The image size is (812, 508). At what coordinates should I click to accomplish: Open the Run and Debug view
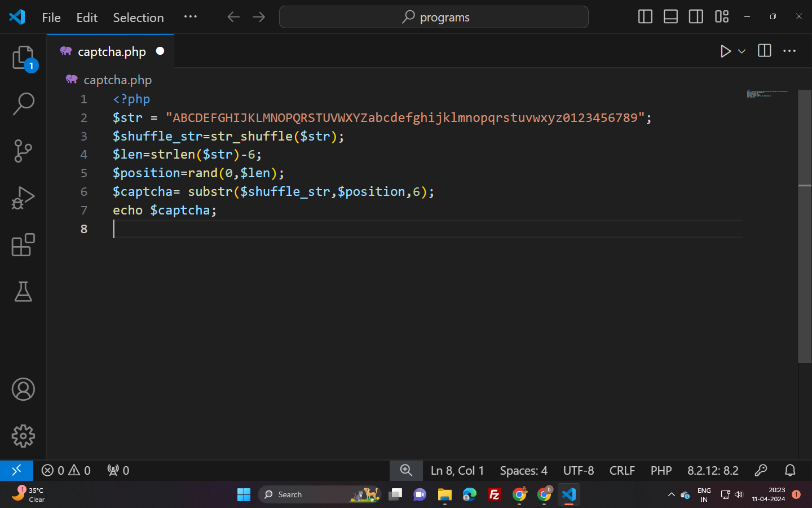tap(23, 198)
